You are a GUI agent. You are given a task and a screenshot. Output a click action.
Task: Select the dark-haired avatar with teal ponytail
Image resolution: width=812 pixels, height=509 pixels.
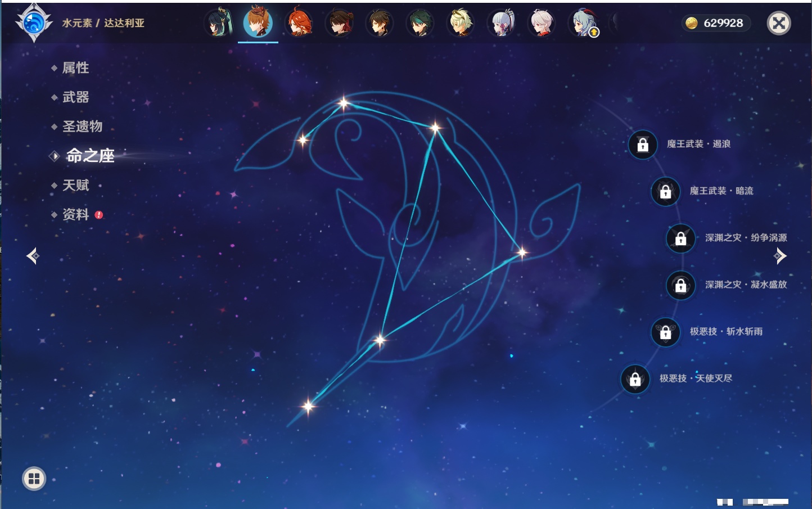218,23
